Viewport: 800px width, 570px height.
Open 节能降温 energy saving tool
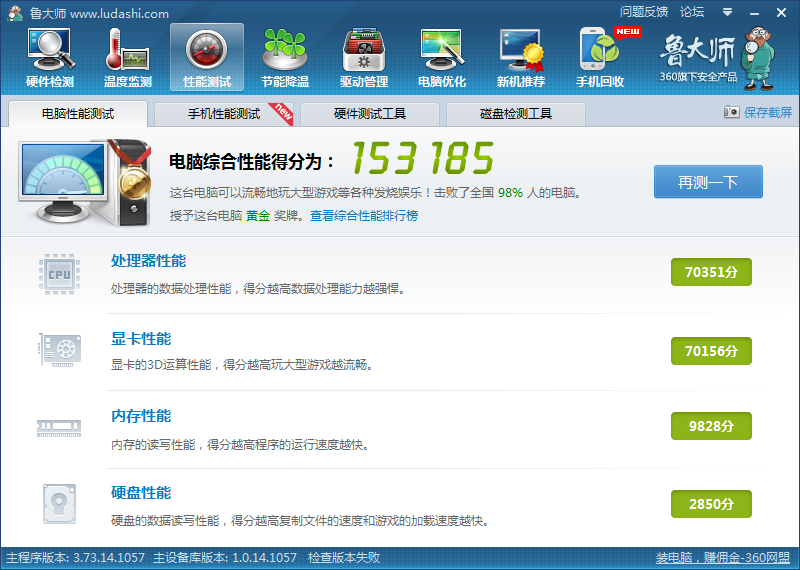click(285, 58)
